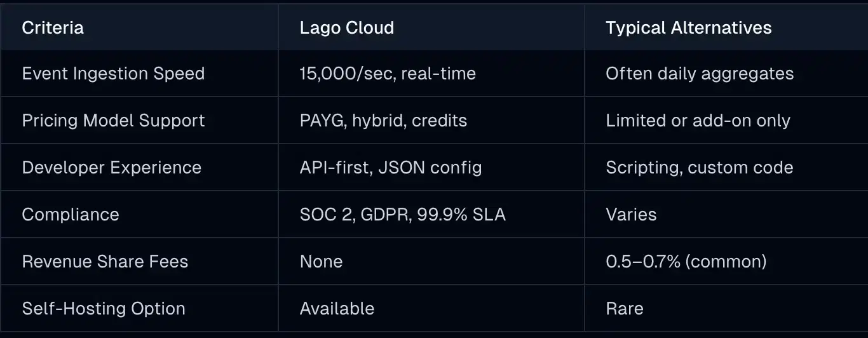Select the Event Ingestion Speed cell

coord(113,74)
